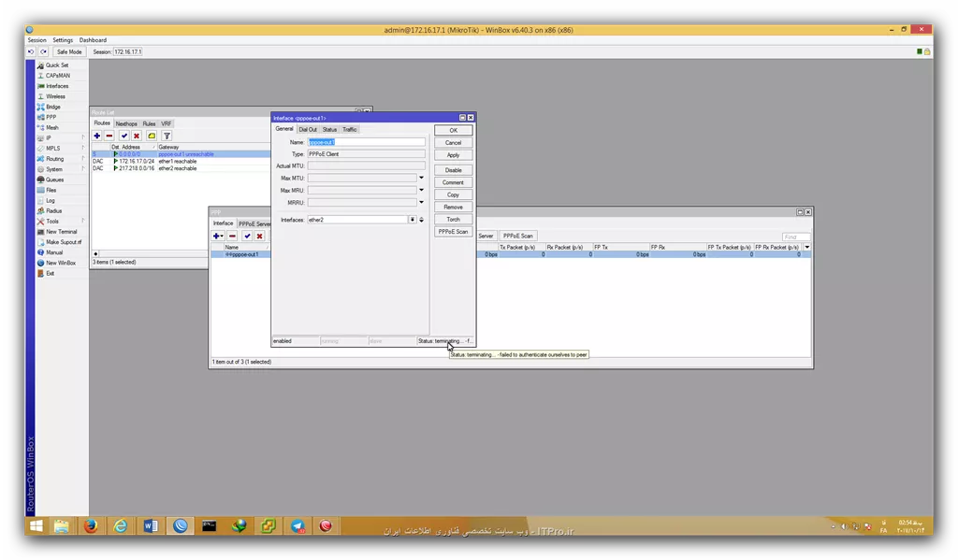Click the PPPoE Scan button in interface dialog
958x560 pixels.
pos(454,232)
